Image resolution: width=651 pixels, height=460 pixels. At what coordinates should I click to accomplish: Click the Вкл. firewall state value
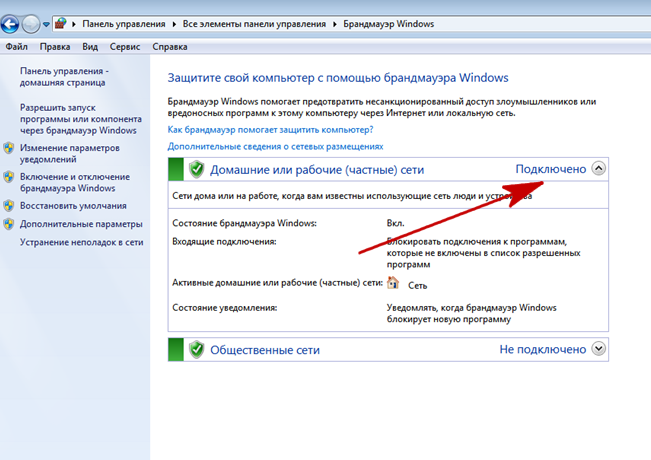pyautogui.click(x=395, y=223)
